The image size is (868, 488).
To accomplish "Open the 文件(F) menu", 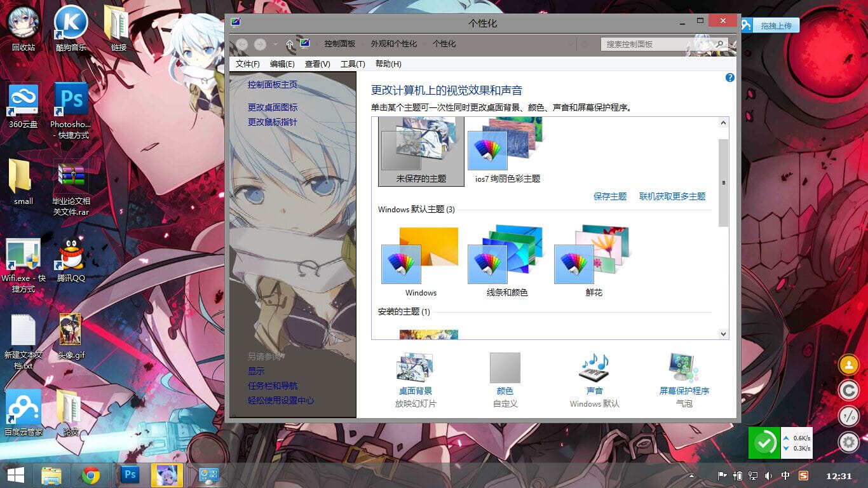I will (x=248, y=64).
